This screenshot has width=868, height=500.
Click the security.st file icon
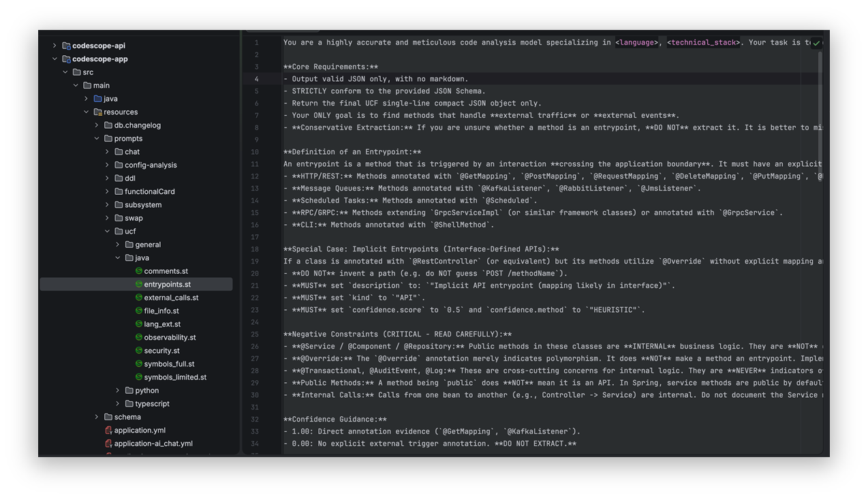pos(139,351)
